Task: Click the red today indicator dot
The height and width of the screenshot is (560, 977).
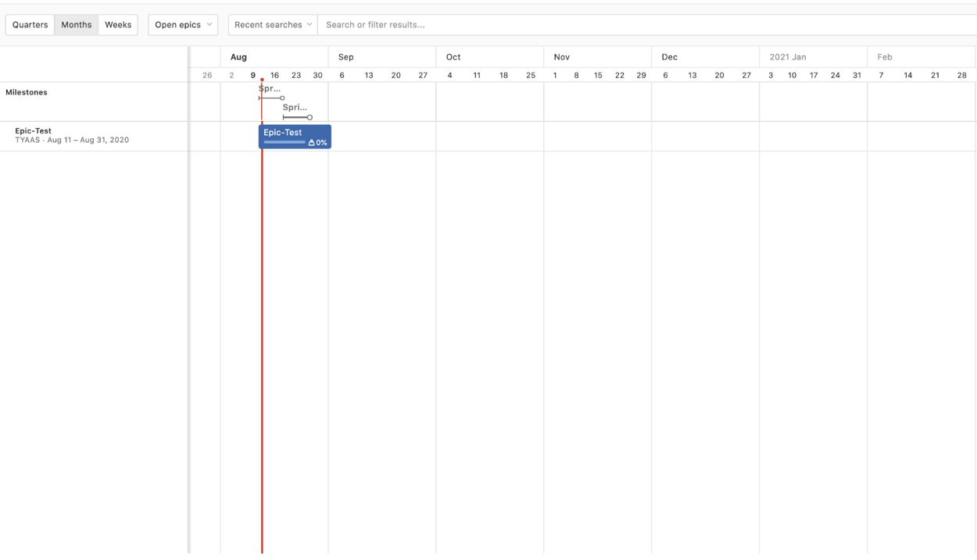Action: coord(262,80)
